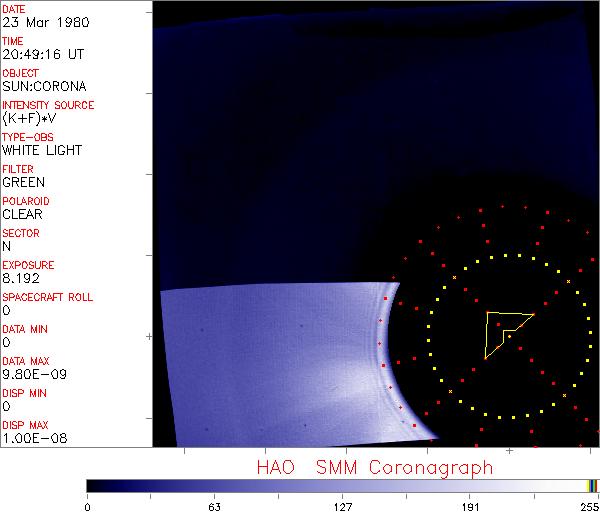Image resolution: width=600 pixels, height=512 pixels.
Task: Select the SUN:CORONA object value
Action: (x=42, y=87)
